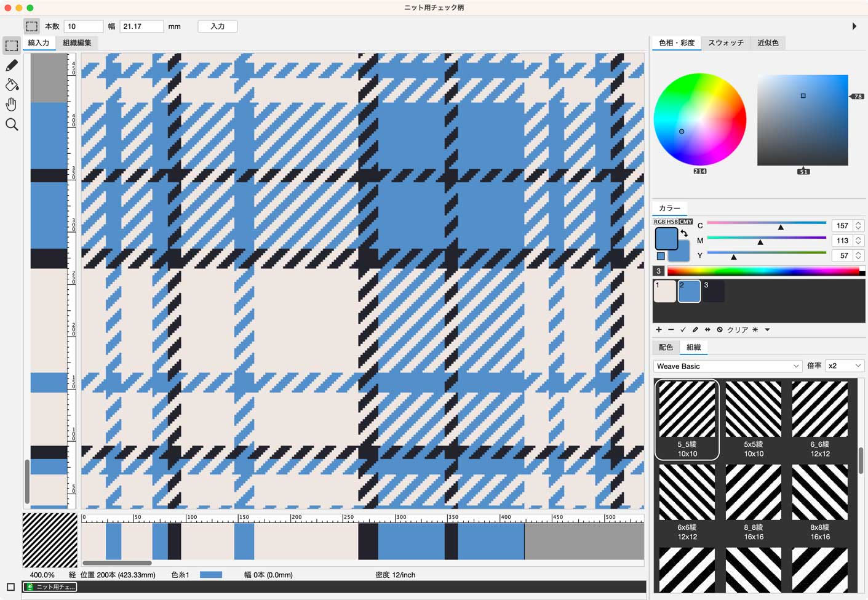Open the 倍率 x2 magnification dropdown
Screen dimensions: 868x600
844,366
